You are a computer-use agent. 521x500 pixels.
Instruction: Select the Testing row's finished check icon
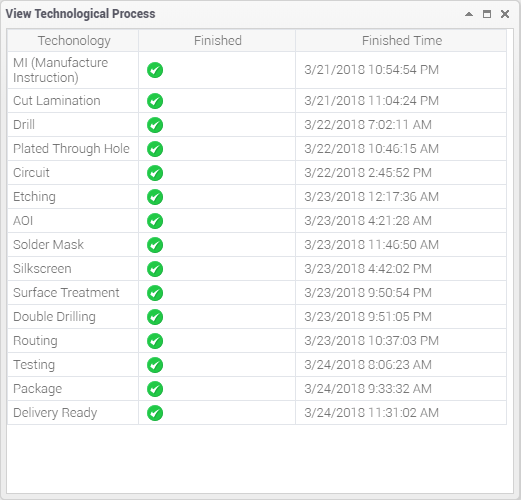click(x=155, y=365)
